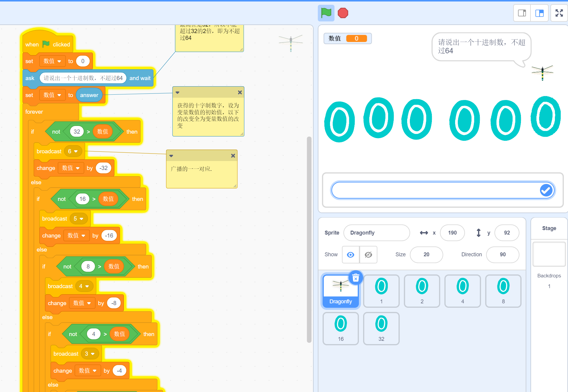Viewport: 568px width, 392px height.
Task: Click the green flag to run
Action: click(x=326, y=13)
